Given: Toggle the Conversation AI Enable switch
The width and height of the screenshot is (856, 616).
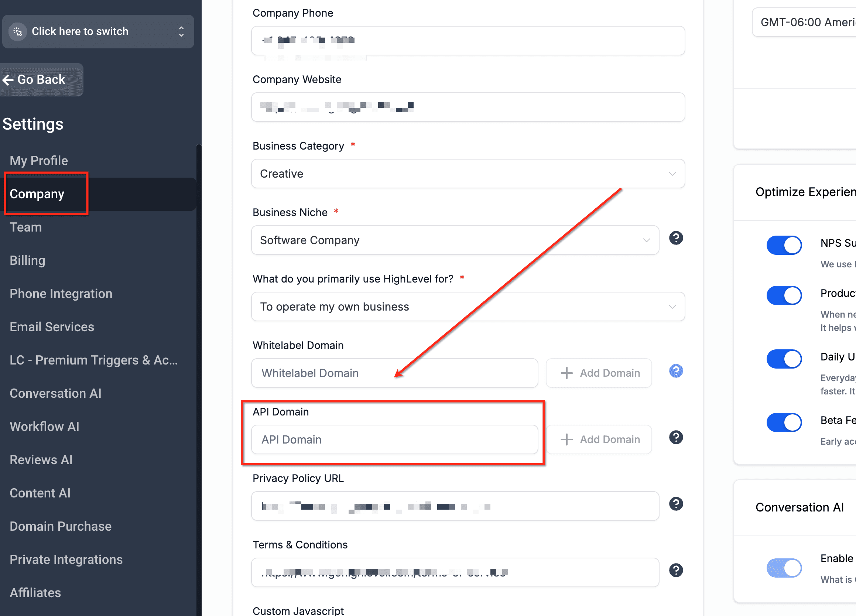Looking at the screenshot, I should (x=784, y=568).
